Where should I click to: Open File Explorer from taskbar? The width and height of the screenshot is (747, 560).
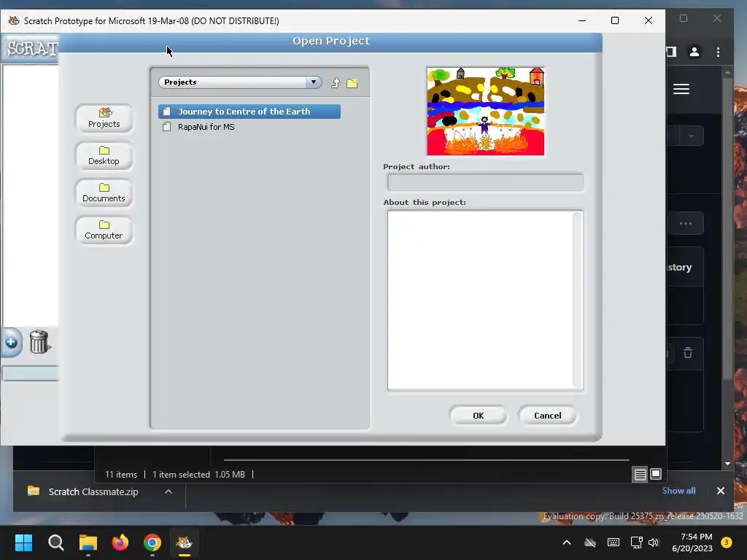(88, 542)
